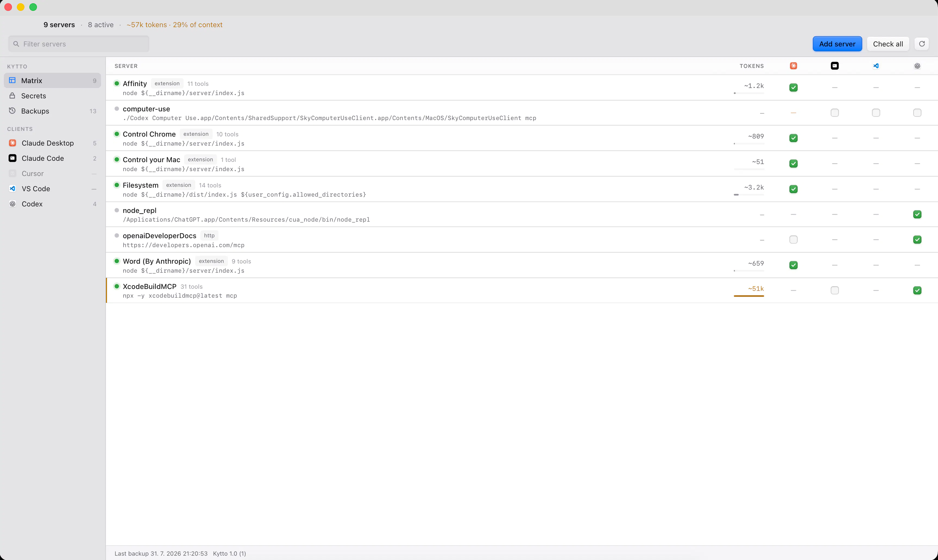938x560 pixels.
Task: Uncheck Word (By Anthropic) for Claude Desktop
Action: coord(794,265)
